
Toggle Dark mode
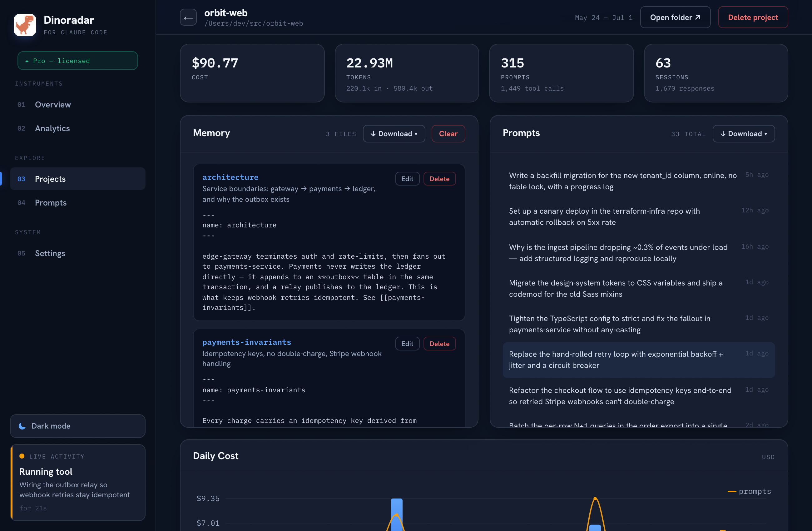(78, 425)
